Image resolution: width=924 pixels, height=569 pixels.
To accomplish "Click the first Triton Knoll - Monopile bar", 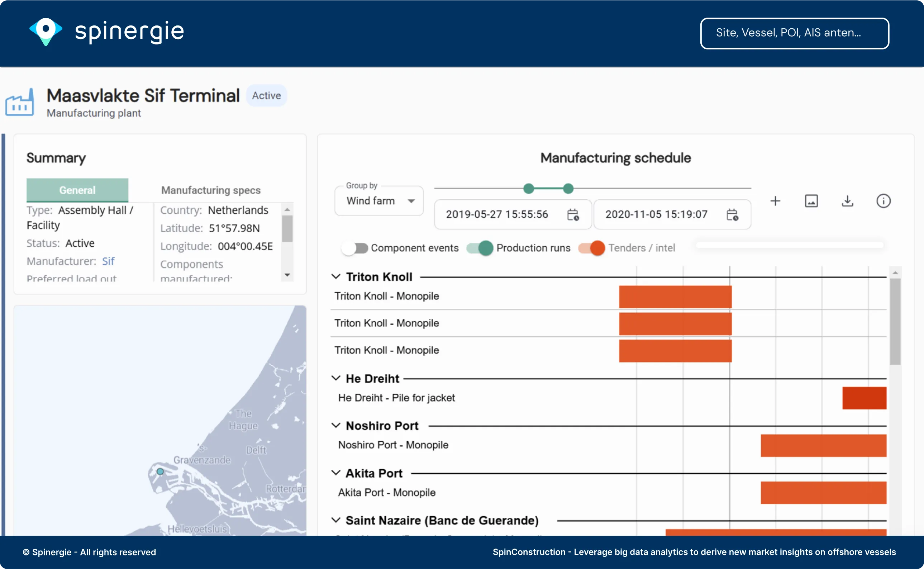I will pyautogui.click(x=675, y=297).
